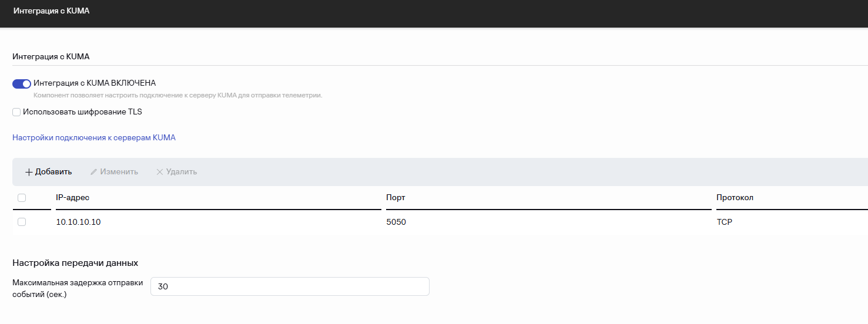Click the component description text about telemetry
This screenshot has width=868, height=324.
pyautogui.click(x=177, y=95)
